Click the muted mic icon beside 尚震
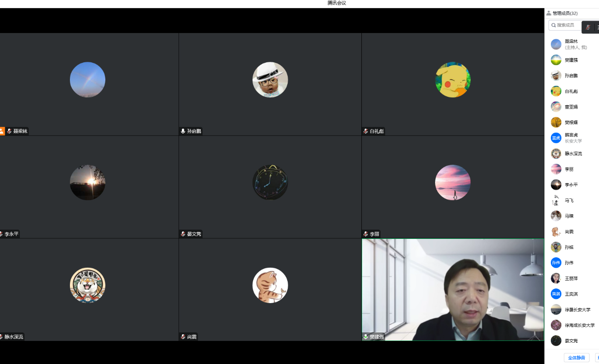The height and width of the screenshot is (364, 599). (183, 337)
